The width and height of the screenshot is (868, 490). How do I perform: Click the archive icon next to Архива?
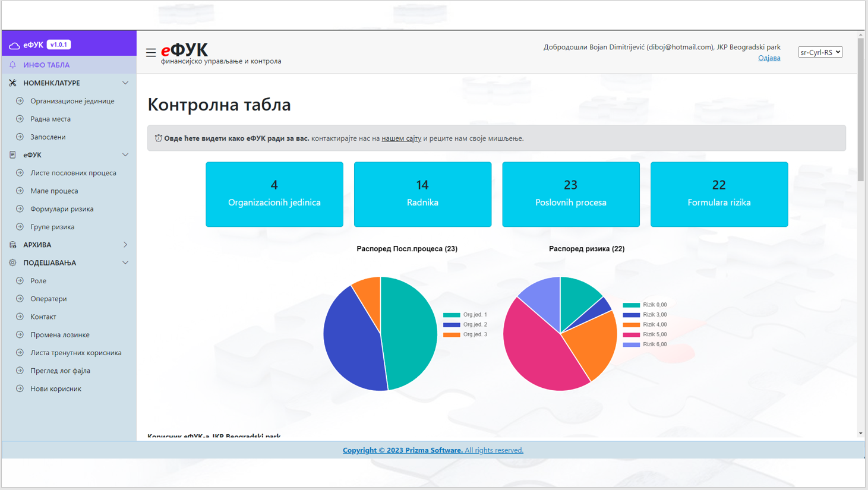tap(12, 245)
